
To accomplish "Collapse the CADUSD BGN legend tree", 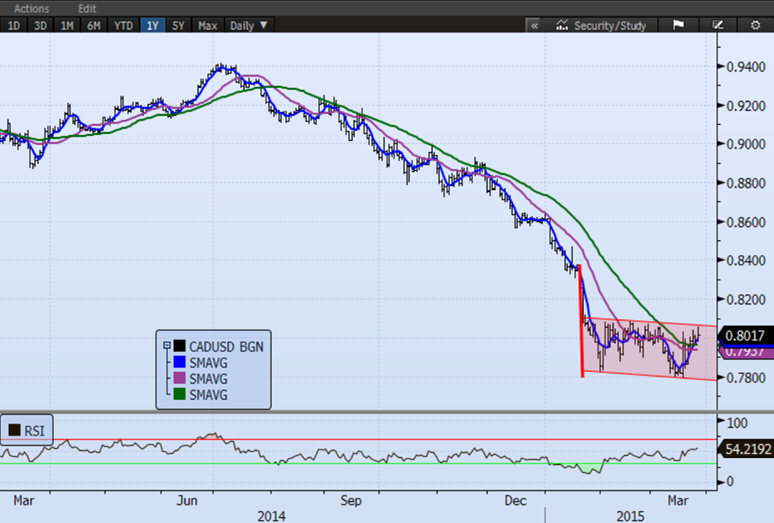I will (166, 346).
